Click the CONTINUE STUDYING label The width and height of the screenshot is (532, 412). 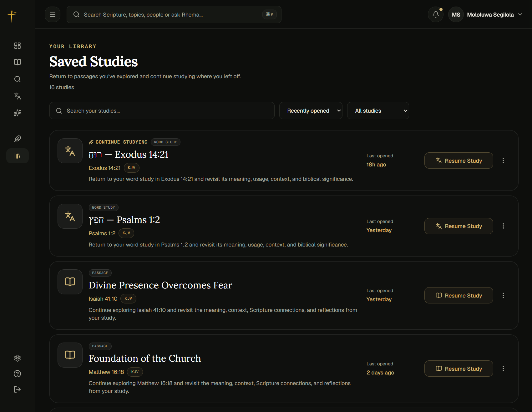tap(121, 142)
